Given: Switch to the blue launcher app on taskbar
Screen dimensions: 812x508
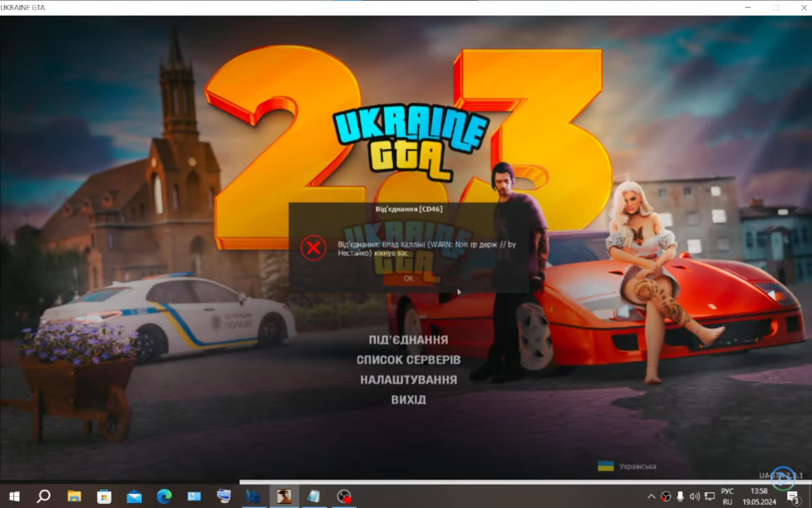Looking at the screenshot, I should (x=253, y=496).
